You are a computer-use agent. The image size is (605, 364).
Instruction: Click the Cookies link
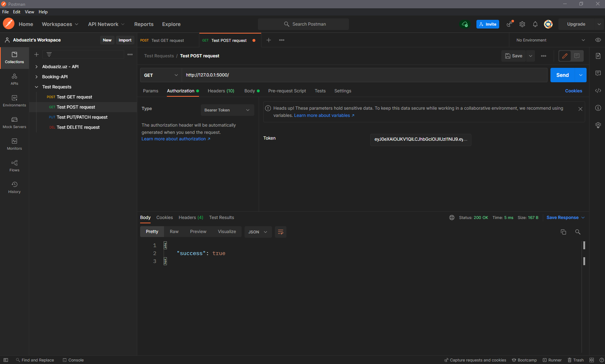tap(574, 91)
